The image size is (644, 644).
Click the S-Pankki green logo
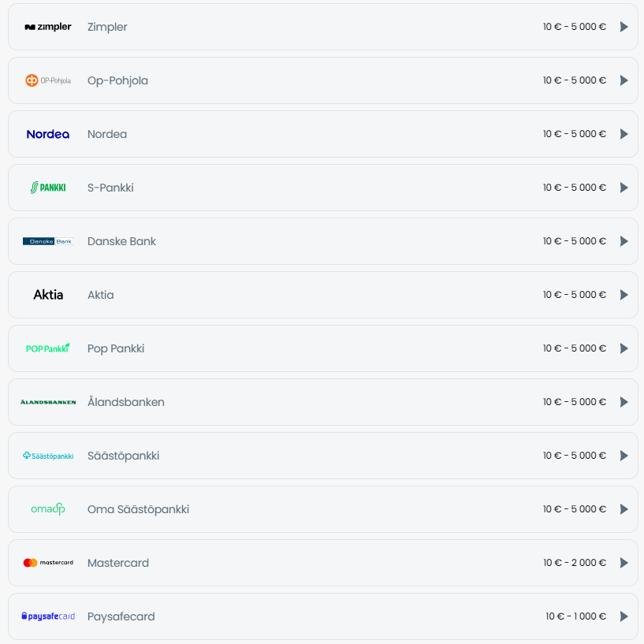[48, 188]
